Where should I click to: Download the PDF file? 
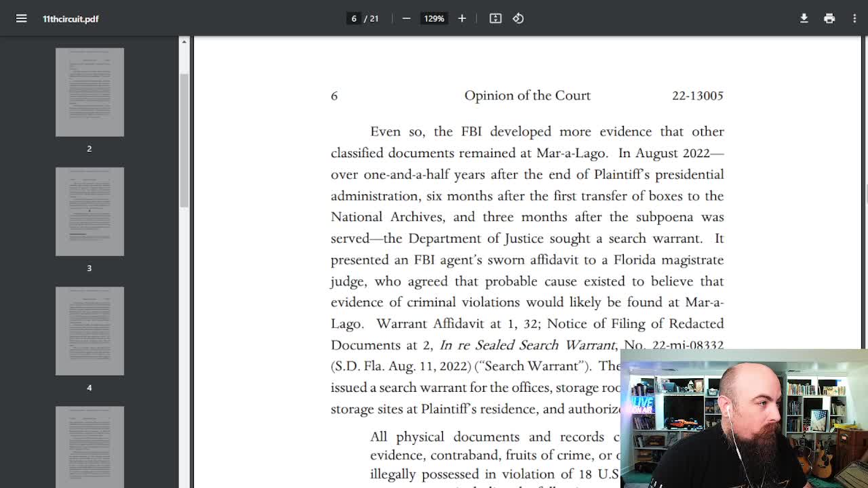click(x=804, y=18)
